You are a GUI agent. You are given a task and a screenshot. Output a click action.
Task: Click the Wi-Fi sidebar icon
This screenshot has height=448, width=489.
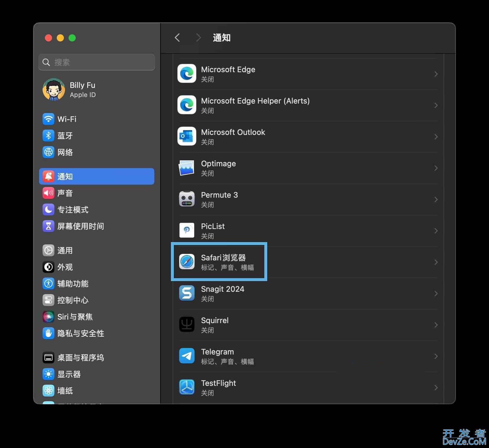click(x=48, y=119)
